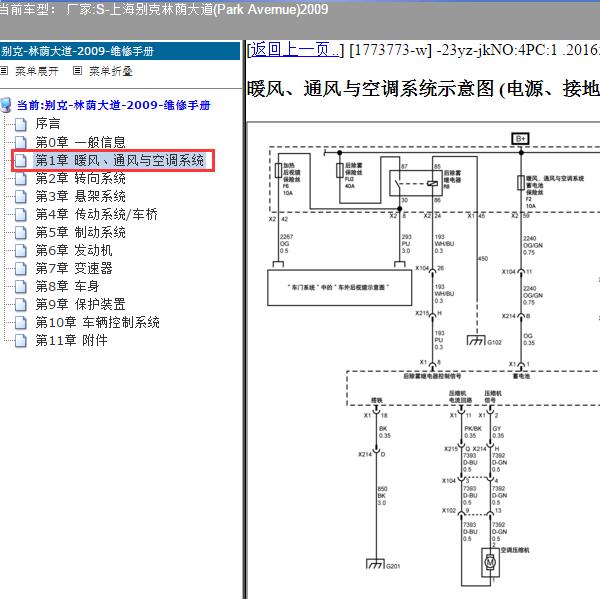The width and height of the screenshot is (600, 599).
Task: Click the FU2 40A rear defog fuse
Action: pos(339,171)
